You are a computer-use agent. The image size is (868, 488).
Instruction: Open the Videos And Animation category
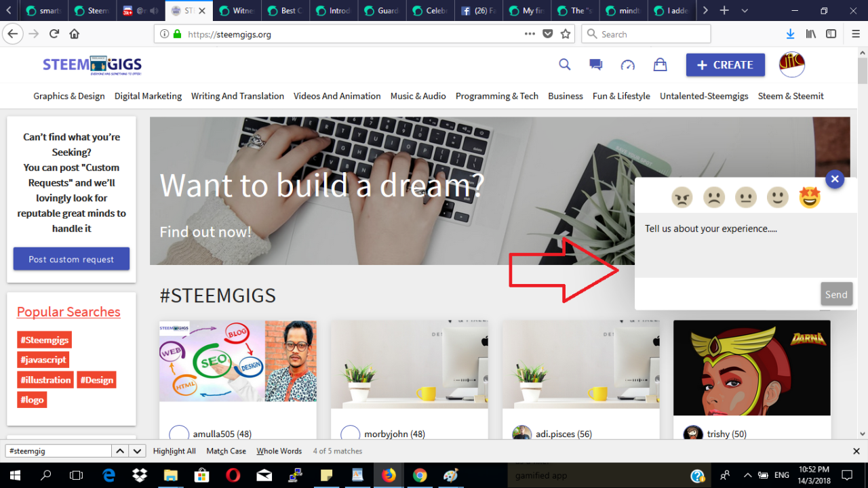pos(337,96)
